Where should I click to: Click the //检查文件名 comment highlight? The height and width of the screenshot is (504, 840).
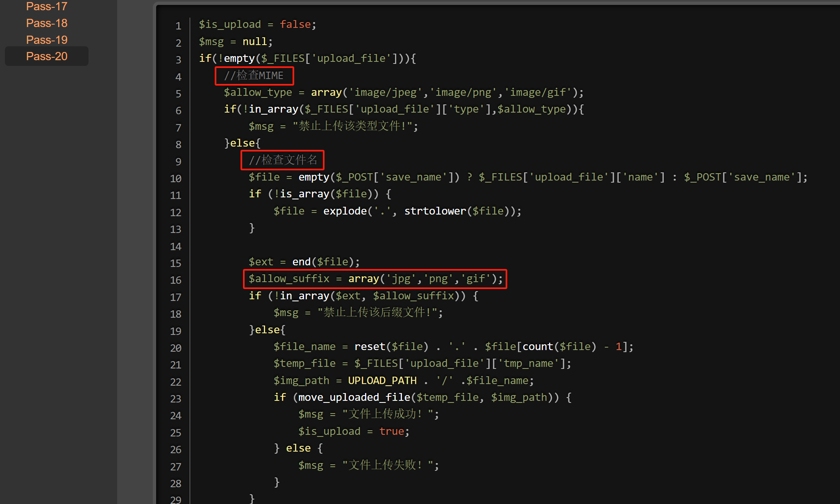click(282, 160)
